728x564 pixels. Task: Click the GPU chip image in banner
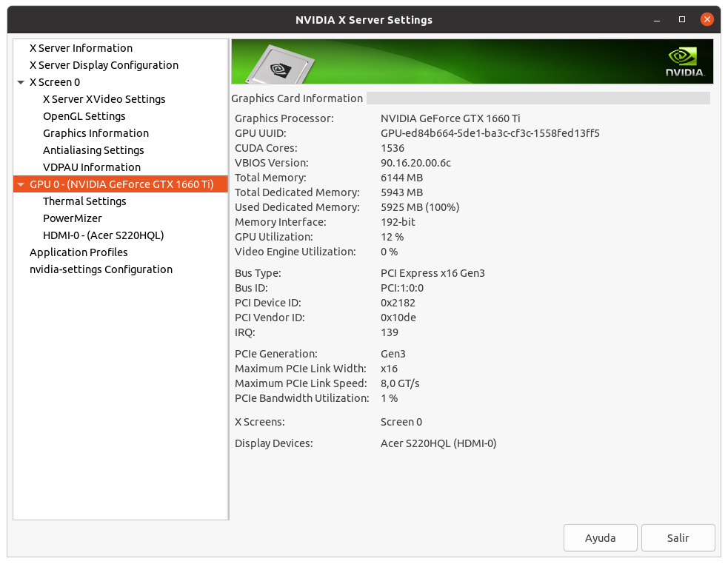pyautogui.click(x=281, y=65)
